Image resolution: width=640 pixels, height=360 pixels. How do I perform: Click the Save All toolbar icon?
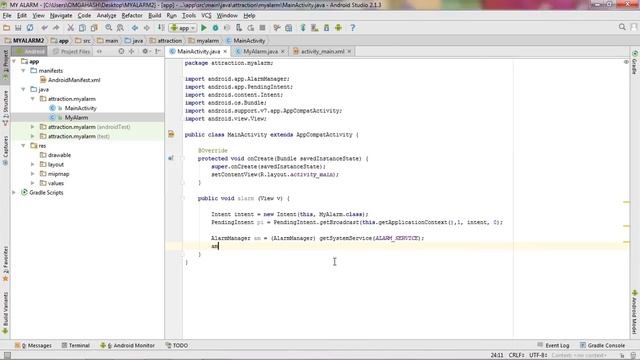(18, 28)
